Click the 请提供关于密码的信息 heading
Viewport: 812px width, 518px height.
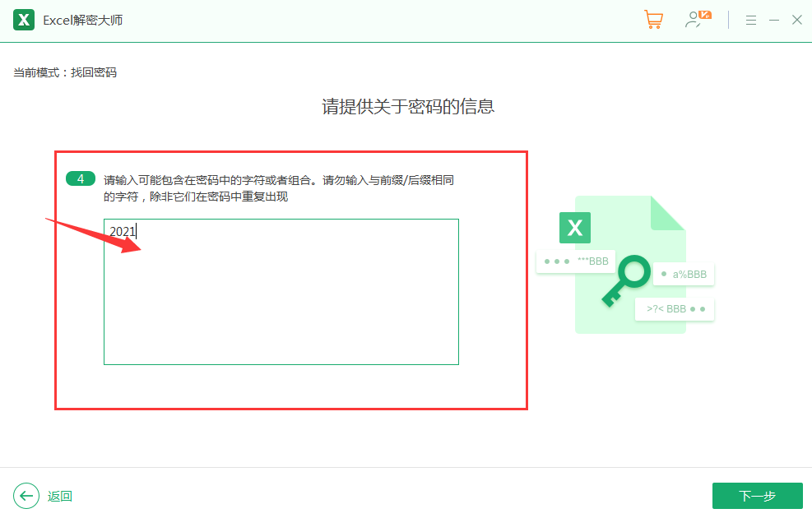[408, 107]
